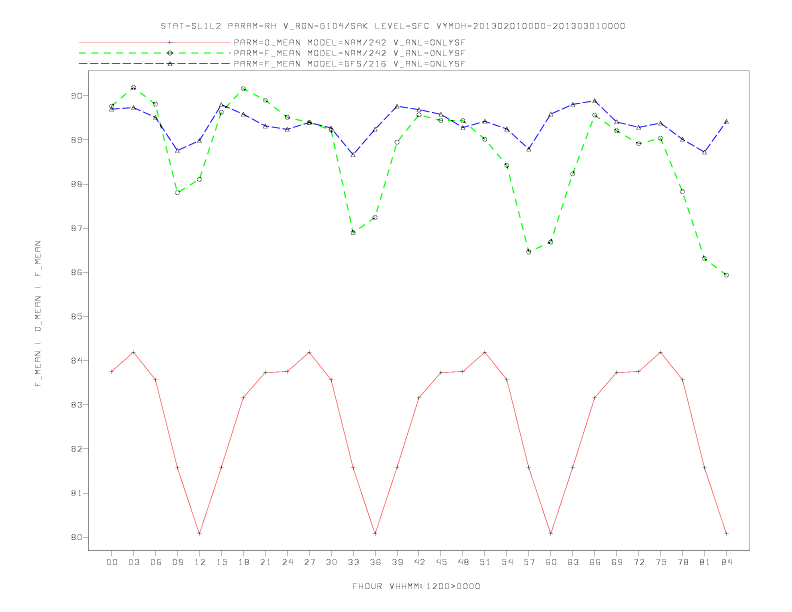Click x-axis forecast hour label 24
The image size is (792, 612).
pos(287,562)
